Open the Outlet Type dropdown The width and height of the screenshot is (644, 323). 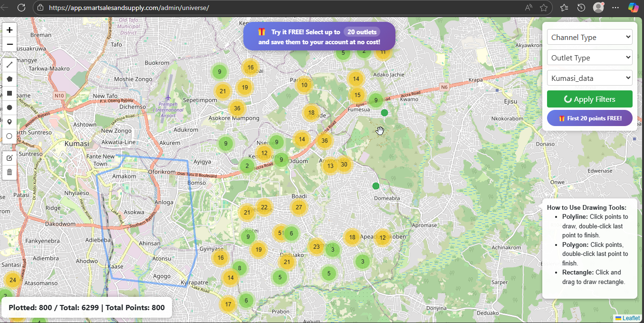point(589,57)
